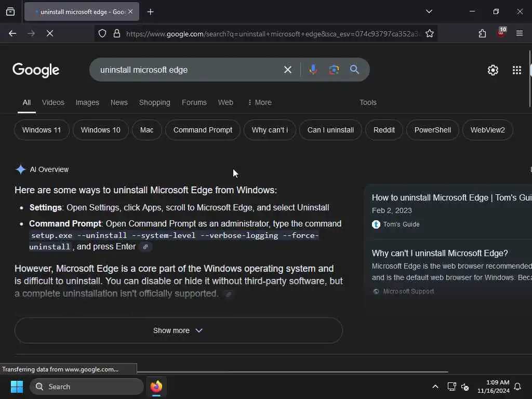Open search Tools options
The image size is (532, 399).
[x=368, y=102]
